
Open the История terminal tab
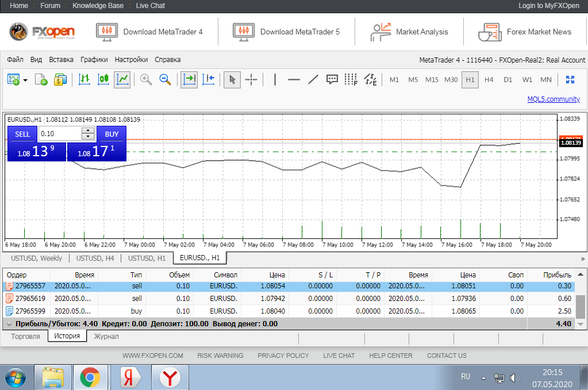67,336
